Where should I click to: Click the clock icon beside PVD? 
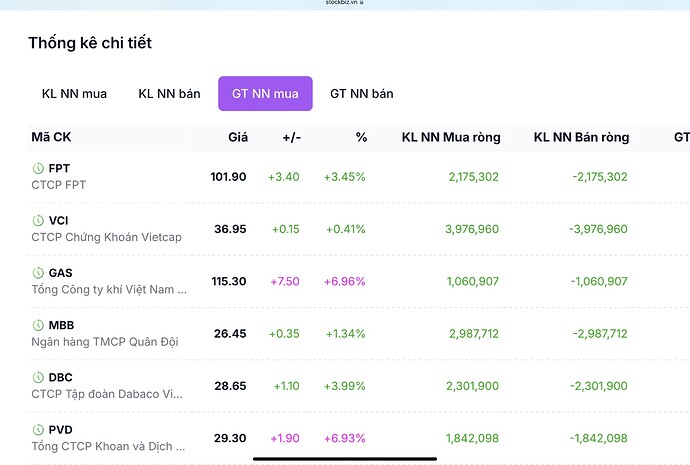coord(39,429)
